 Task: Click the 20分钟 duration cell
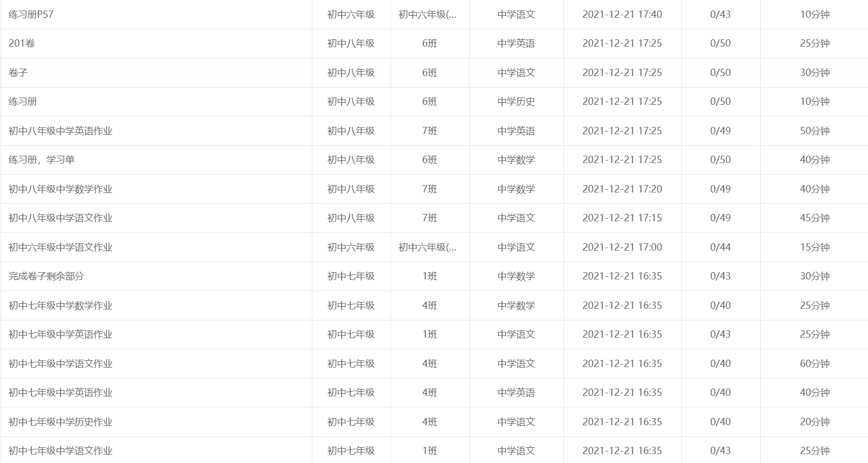(x=815, y=422)
